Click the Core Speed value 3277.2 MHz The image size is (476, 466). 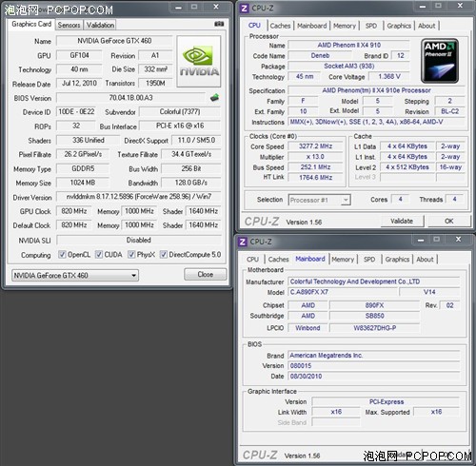tap(315, 146)
